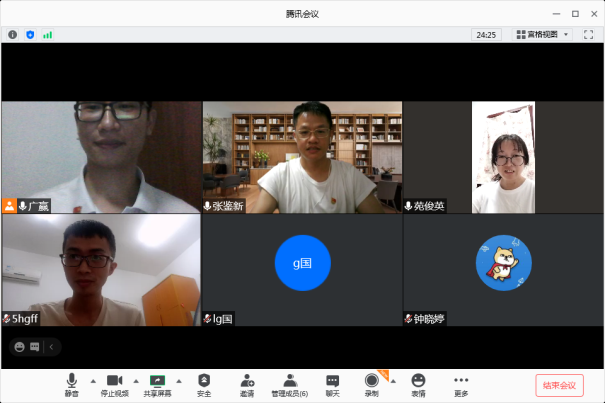Check the green network signal indicator
Viewport: 605px width, 403px height.
point(47,34)
